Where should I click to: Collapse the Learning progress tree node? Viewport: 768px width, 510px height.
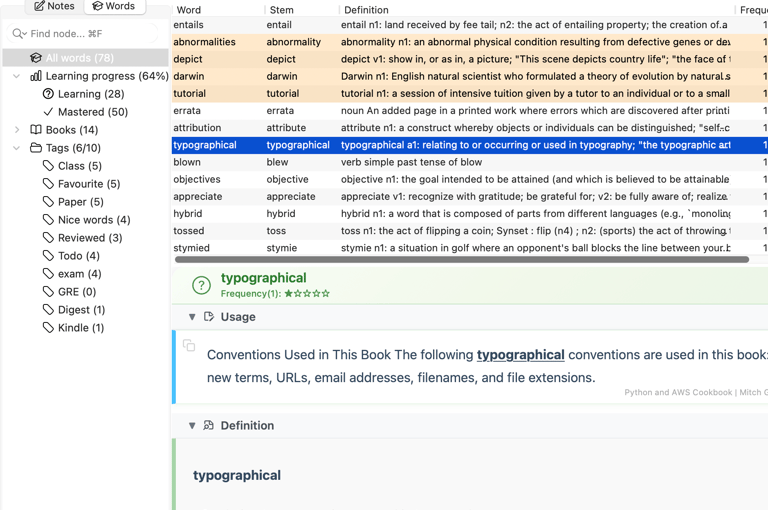pyautogui.click(x=17, y=76)
